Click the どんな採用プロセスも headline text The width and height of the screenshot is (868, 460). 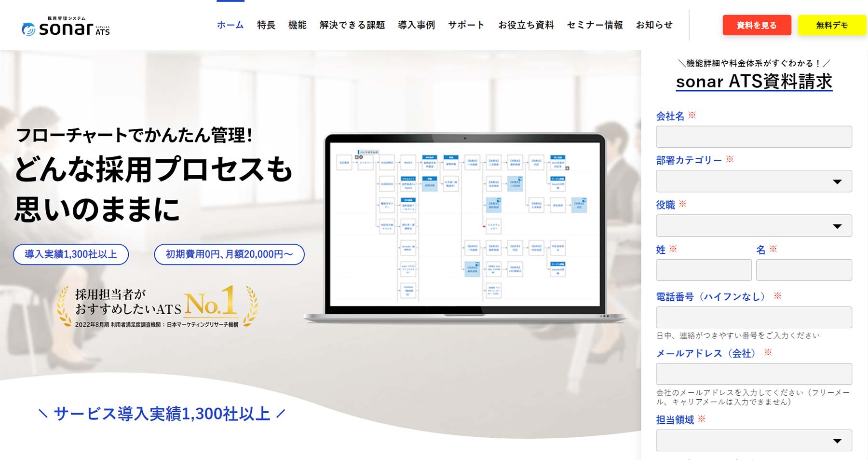pyautogui.click(x=154, y=170)
